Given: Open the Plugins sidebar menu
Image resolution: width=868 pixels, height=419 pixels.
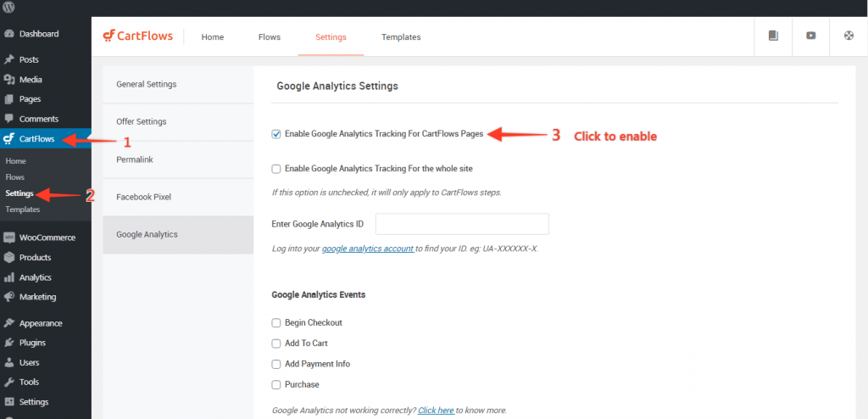Looking at the screenshot, I should coord(32,343).
